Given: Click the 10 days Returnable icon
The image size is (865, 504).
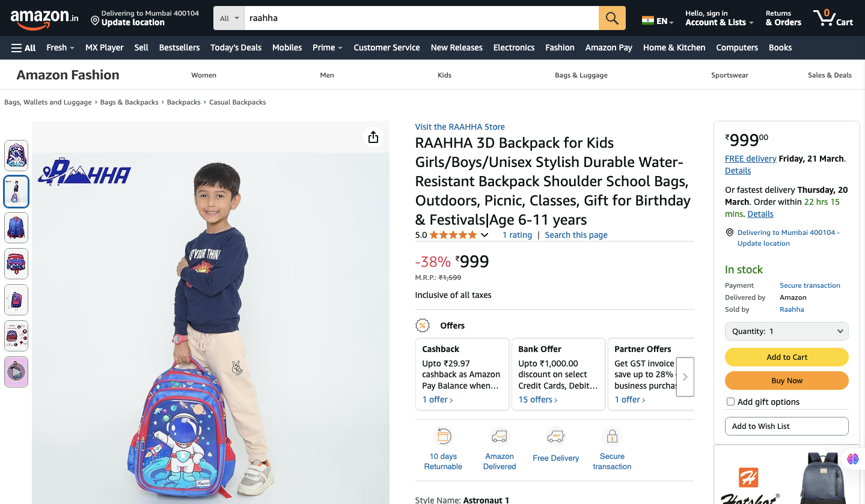Looking at the screenshot, I should coord(443,436).
